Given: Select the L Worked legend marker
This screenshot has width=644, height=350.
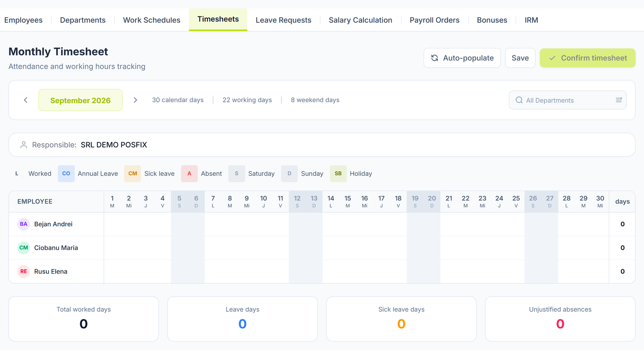Looking at the screenshot, I should click(17, 173).
